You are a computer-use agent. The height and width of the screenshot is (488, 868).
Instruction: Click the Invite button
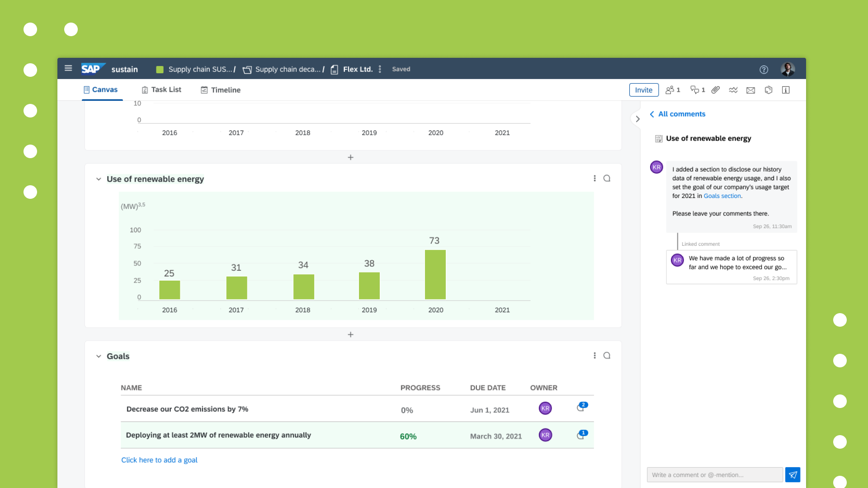(643, 90)
